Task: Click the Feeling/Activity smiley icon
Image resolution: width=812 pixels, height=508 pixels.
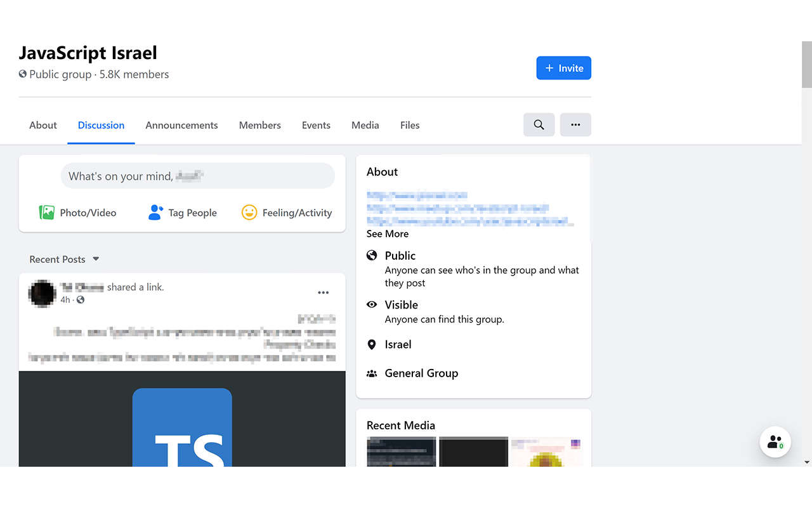Action: tap(250, 212)
